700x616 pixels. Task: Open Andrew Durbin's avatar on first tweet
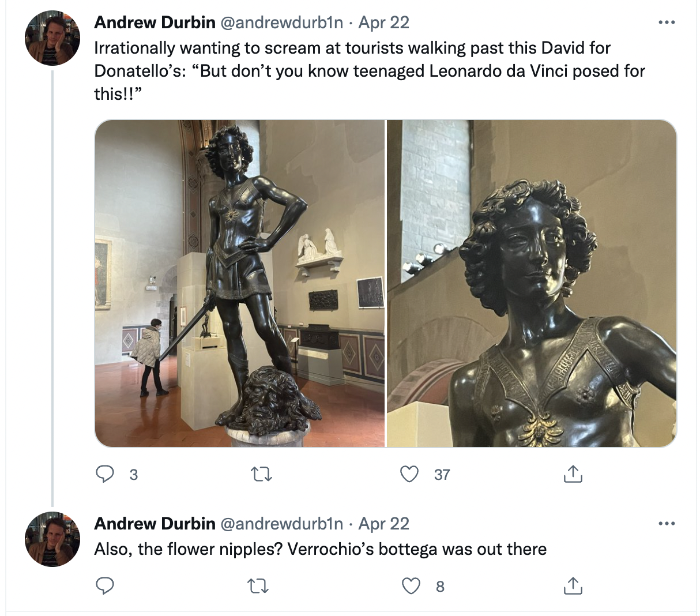tap(52, 37)
